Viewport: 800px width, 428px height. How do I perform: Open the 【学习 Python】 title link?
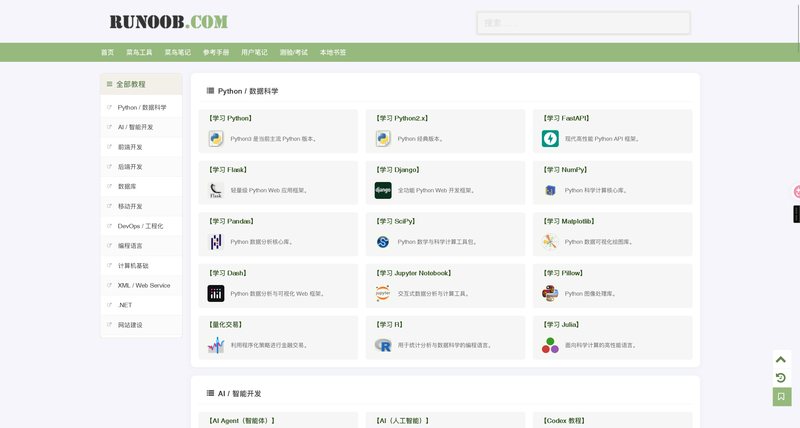tap(230, 118)
